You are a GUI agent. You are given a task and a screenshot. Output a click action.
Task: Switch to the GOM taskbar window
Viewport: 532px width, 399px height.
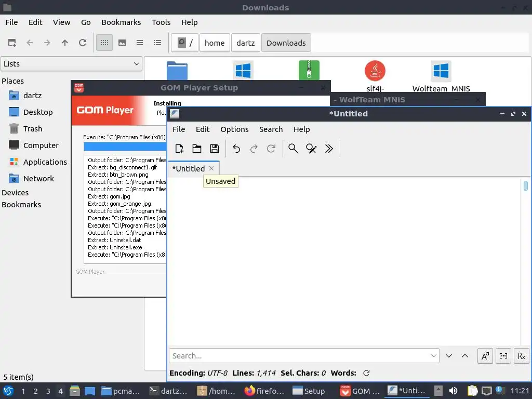(x=360, y=391)
